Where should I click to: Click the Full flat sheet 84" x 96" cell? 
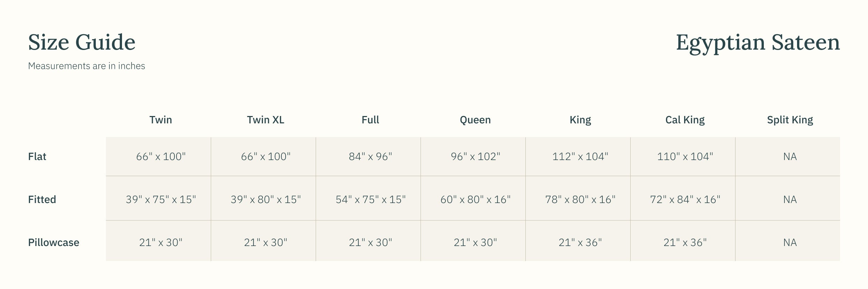click(370, 157)
